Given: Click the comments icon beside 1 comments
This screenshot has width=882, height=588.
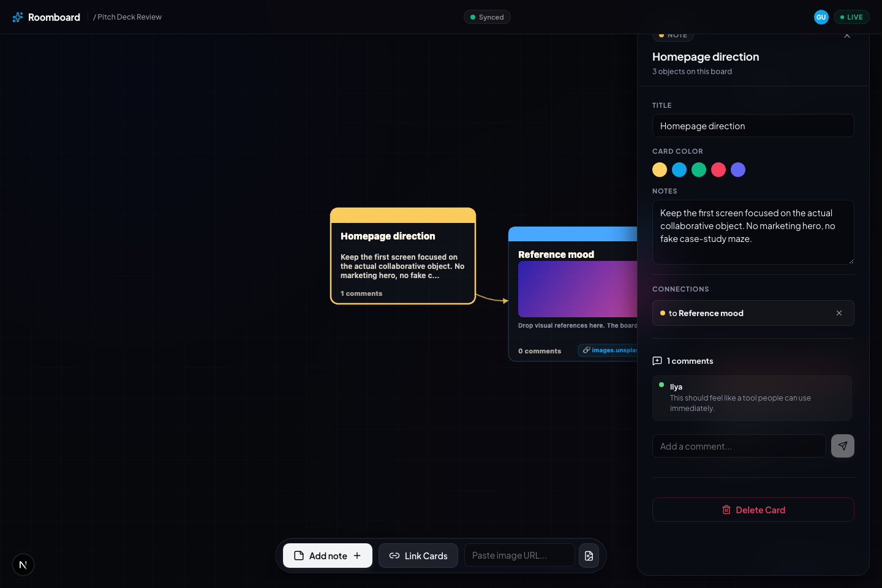Looking at the screenshot, I should coord(657,361).
